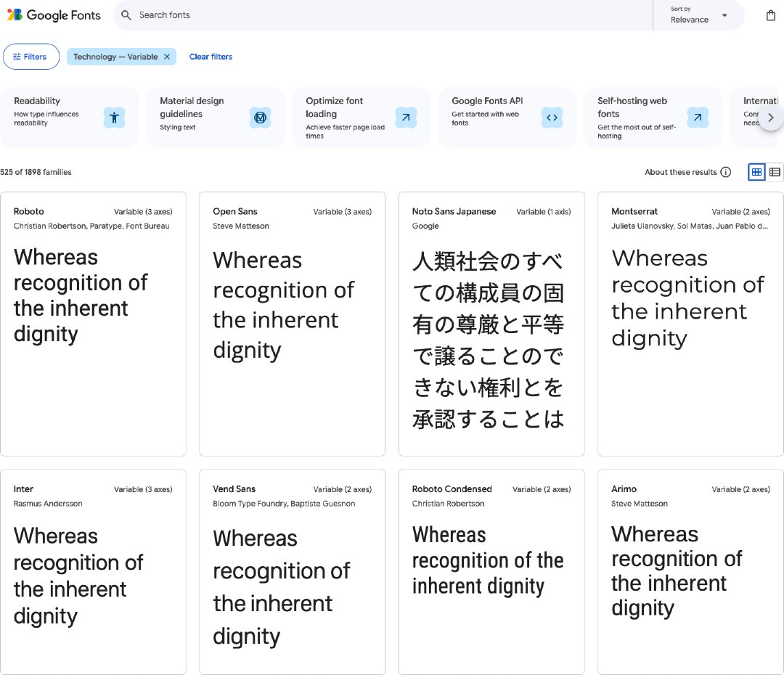Click the Material design M icon
This screenshot has width=784, height=675.
point(260,118)
